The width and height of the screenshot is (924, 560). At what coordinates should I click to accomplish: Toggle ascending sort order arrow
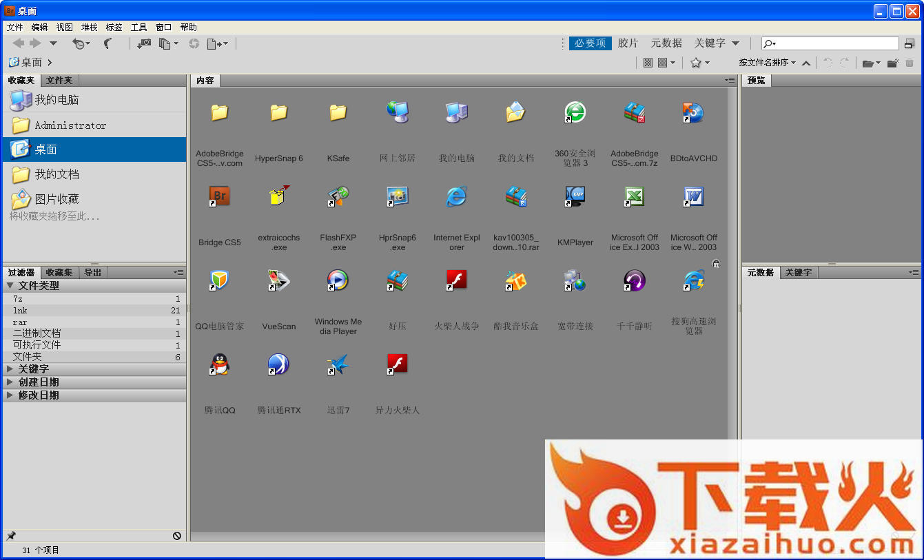pos(806,63)
